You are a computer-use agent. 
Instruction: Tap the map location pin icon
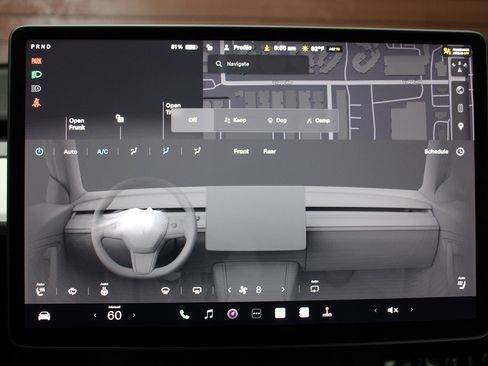tap(461, 127)
